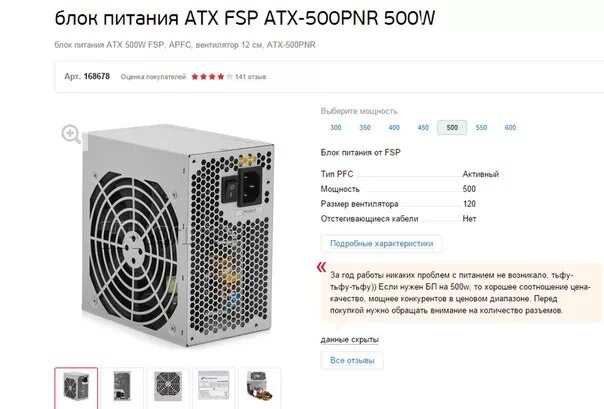Viewport: 604px width, 409px height.
Task: Choose the selected 500 power option
Action: [452, 127]
